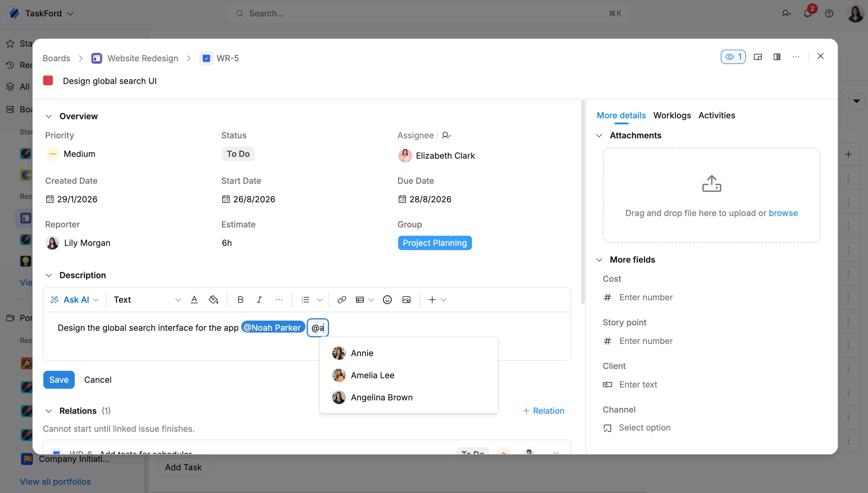This screenshot has width=868, height=493.
Task: Click the add Relation link
Action: [544, 411]
